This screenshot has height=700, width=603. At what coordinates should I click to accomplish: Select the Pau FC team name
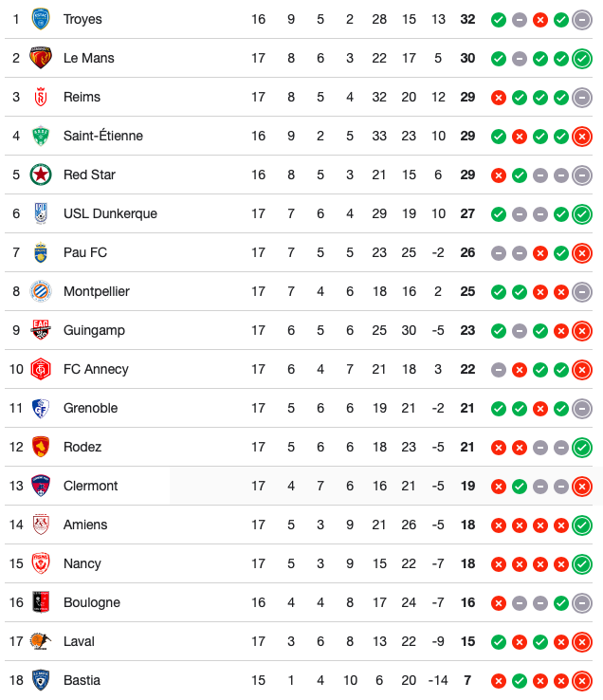tap(85, 252)
